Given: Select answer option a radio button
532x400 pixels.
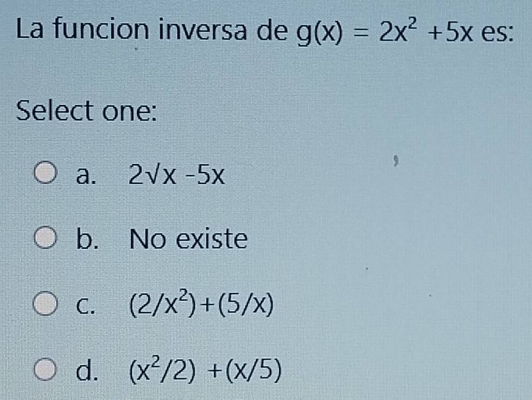Looking at the screenshot, I should point(45,173).
